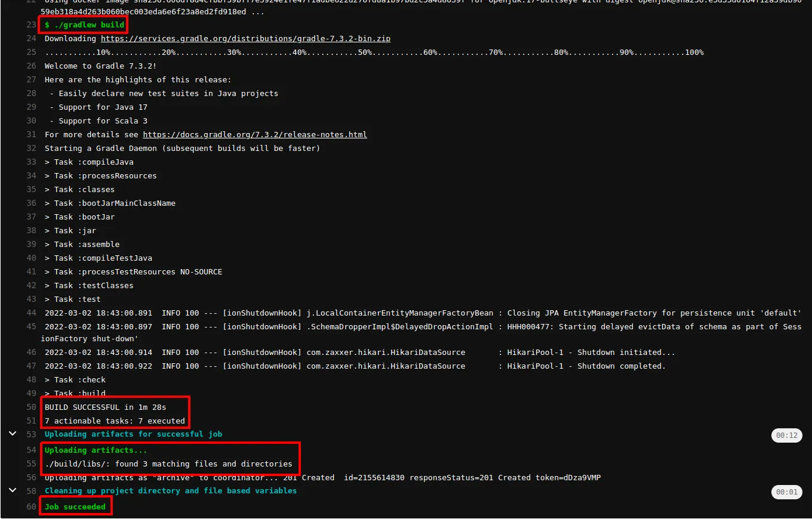Click the '> Task :bootJarMainClassName' line
Image resolution: width=812 pixels, height=519 pixels.
(x=110, y=203)
